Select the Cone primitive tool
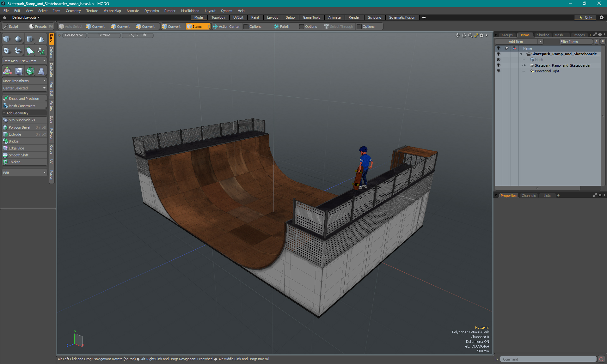 [41, 39]
